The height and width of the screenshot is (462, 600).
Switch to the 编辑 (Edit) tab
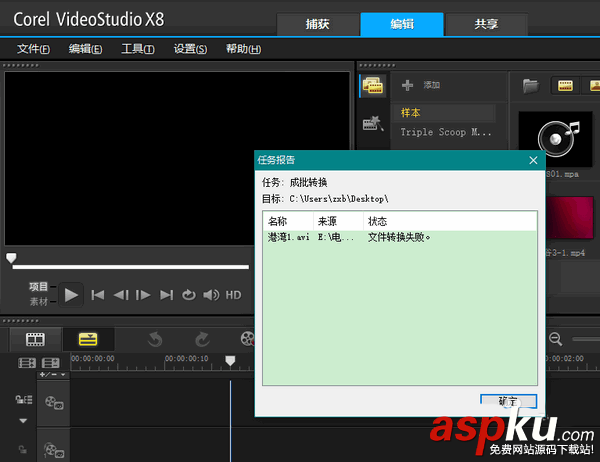[x=402, y=24]
